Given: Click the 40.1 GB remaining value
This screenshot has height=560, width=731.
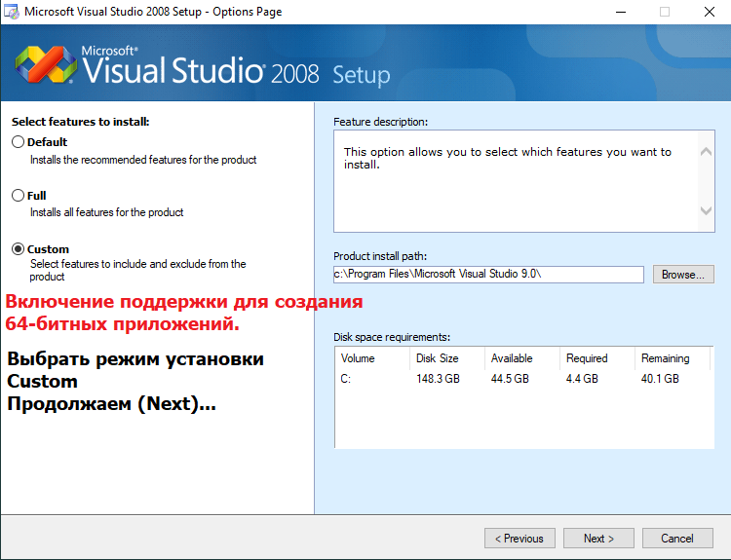Looking at the screenshot, I should [x=660, y=379].
